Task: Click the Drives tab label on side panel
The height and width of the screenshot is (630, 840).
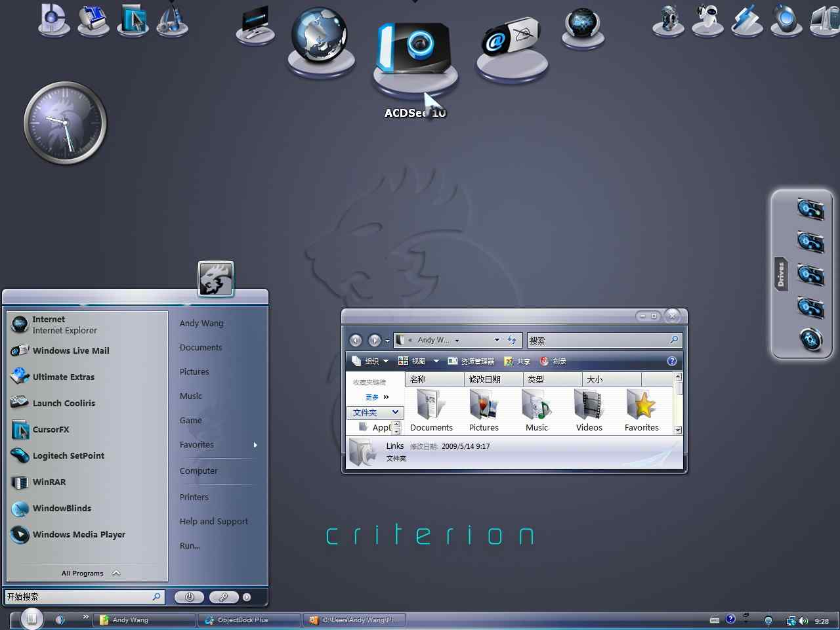Action: point(781,274)
